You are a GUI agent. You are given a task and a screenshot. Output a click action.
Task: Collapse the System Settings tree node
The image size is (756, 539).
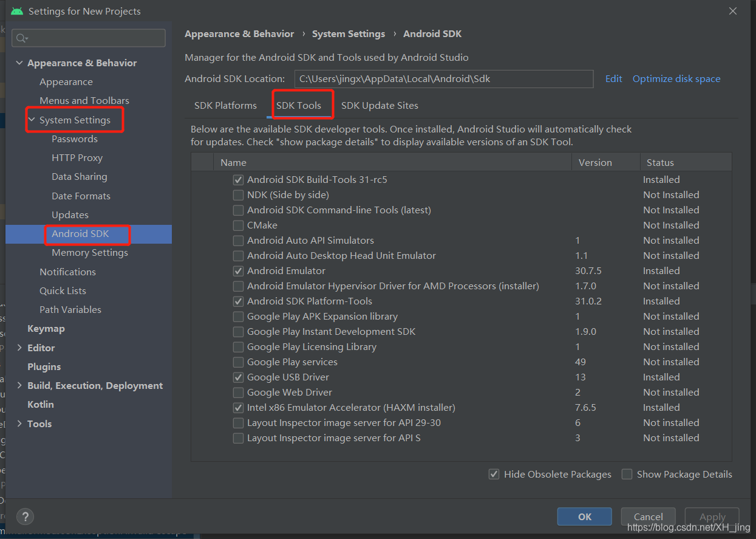click(x=32, y=120)
